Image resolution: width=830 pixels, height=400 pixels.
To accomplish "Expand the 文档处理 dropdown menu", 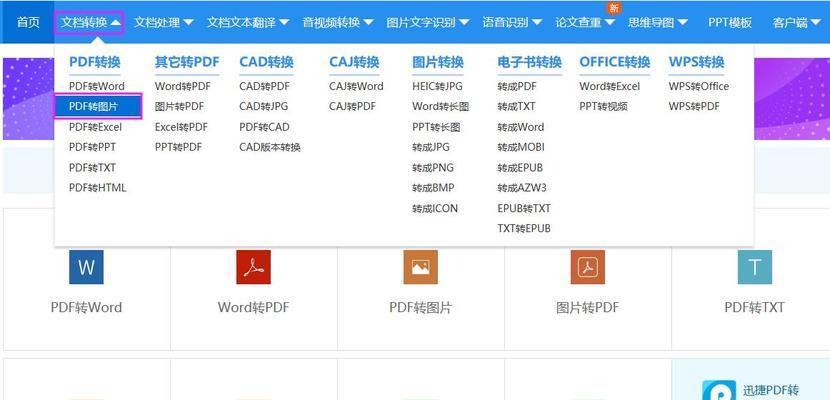I will (x=164, y=22).
